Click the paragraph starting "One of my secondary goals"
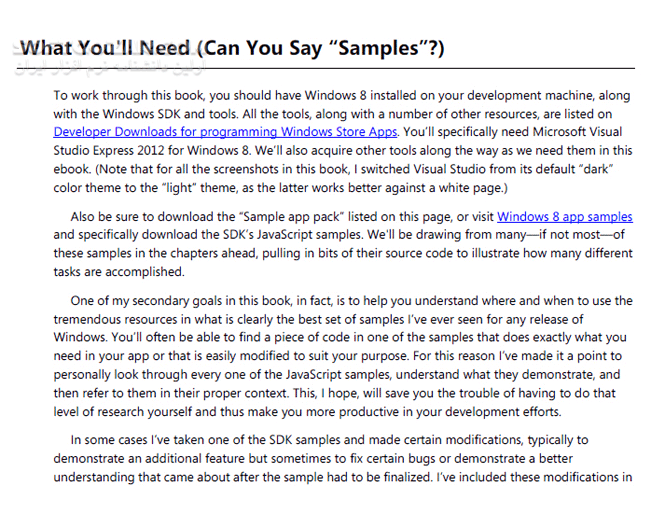 [x=340, y=355]
